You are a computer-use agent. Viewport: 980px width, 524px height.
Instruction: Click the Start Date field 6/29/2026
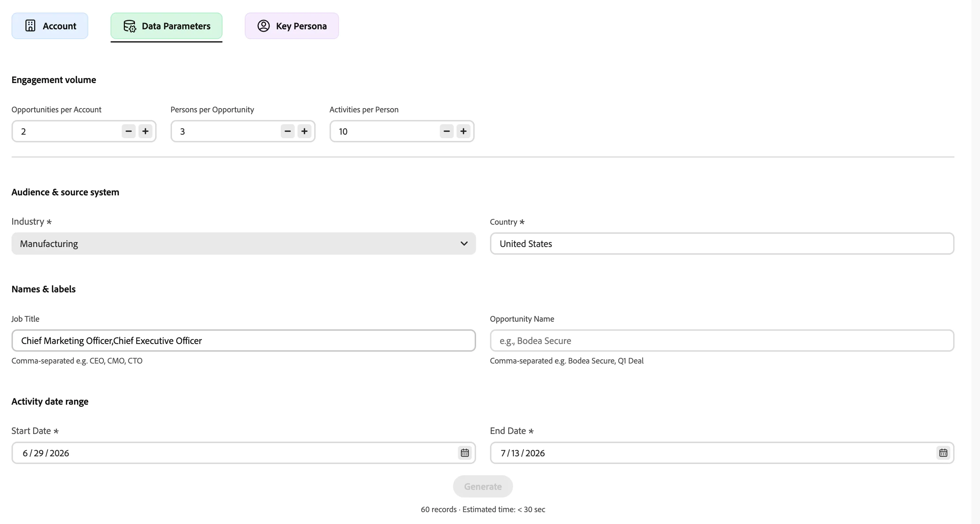point(243,453)
